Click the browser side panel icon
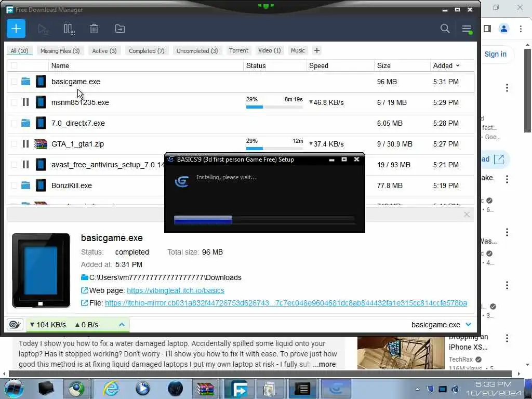The height and width of the screenshot is (399, 532). tap(487, 29)
